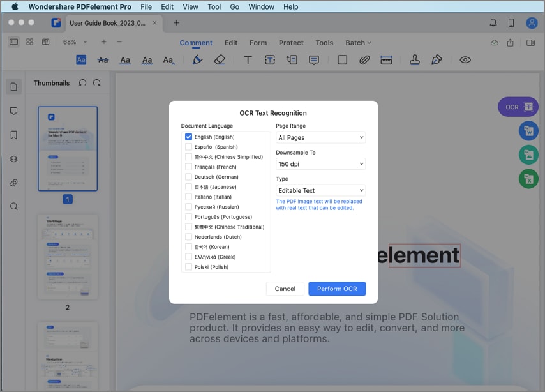Add a Sticky Note comment
This screenshot has width=545, height=392.
click(x=313, y=60)
